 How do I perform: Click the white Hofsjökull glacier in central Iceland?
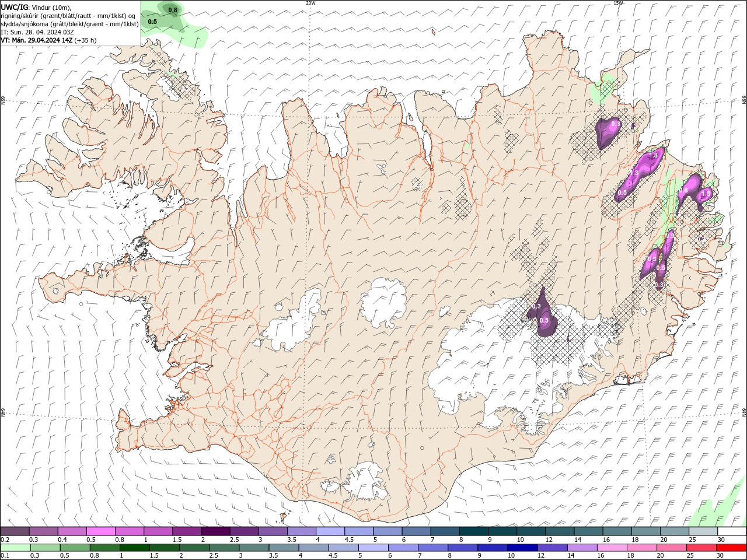(383, 303)
